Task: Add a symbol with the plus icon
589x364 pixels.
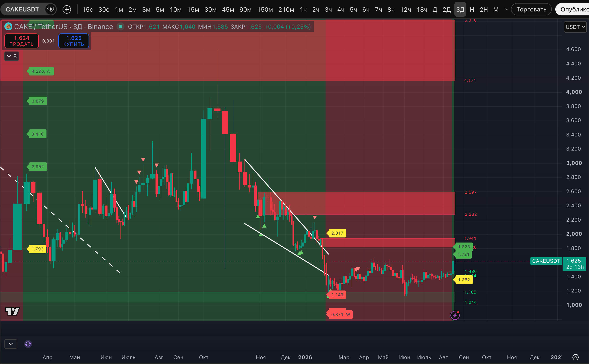Action: 67,9
